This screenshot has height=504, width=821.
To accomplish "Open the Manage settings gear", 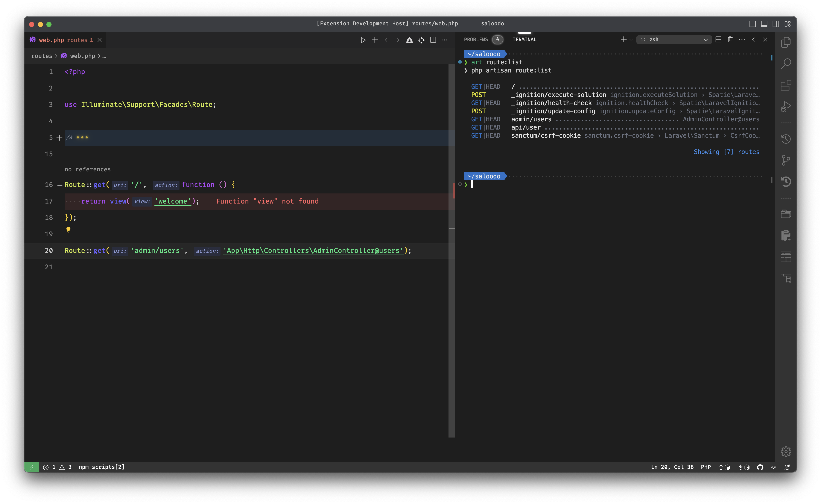I will [786, 451].
